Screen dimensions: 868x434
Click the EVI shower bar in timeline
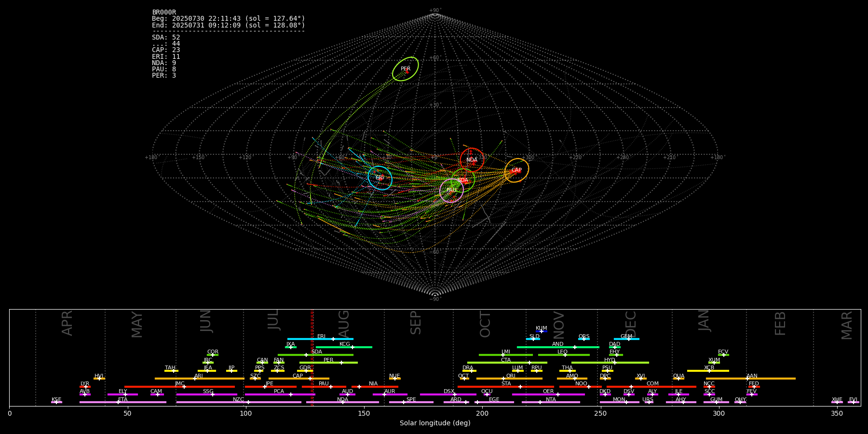(854, 402)
